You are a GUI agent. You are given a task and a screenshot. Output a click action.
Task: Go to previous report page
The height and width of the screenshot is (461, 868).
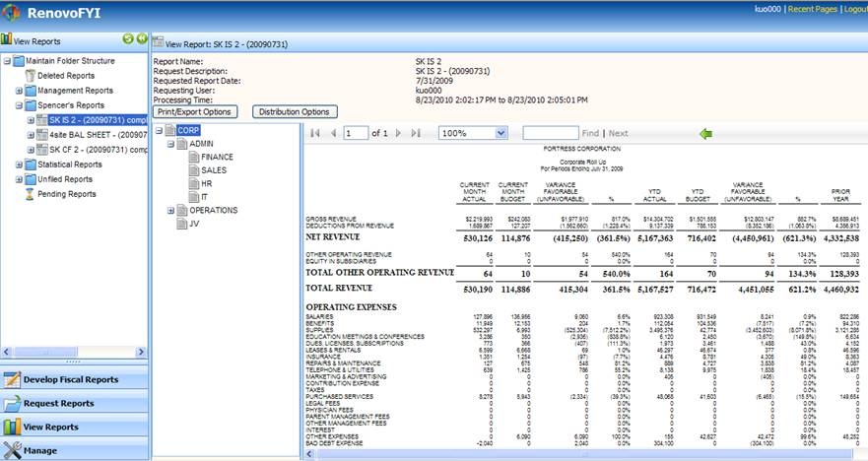(333, 133)
